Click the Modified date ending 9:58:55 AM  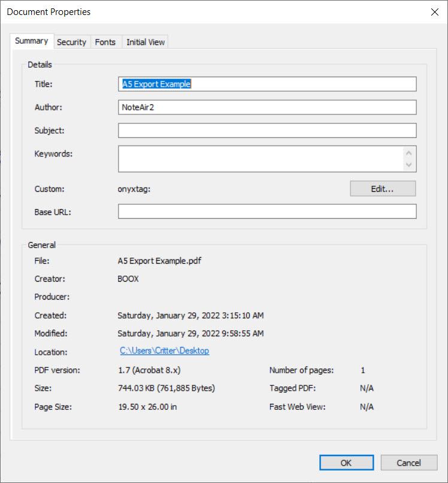(190, 333)
